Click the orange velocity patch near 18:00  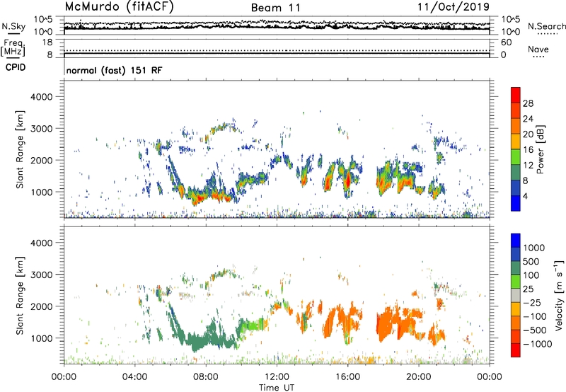click(x=387, y=323)
